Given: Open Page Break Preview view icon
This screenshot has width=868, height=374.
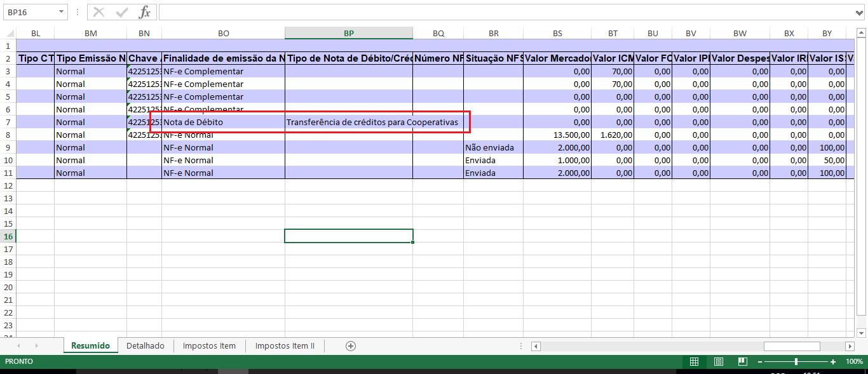Looking at the screenshot, I should click(x=742, y=361).
